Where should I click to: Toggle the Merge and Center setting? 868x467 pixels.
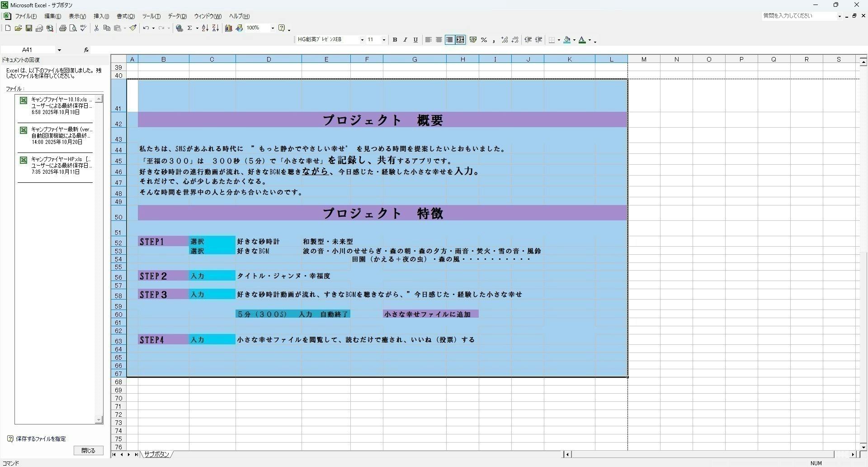coord(460,40)
